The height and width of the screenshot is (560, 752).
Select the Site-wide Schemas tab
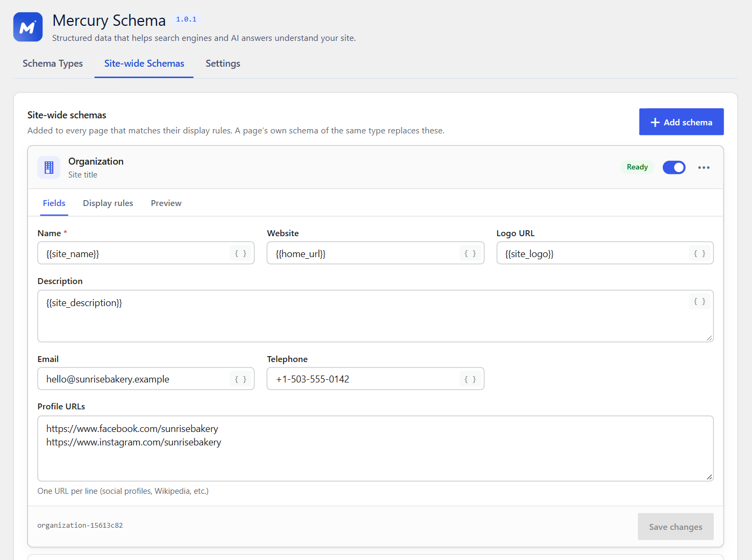[144, 63]
